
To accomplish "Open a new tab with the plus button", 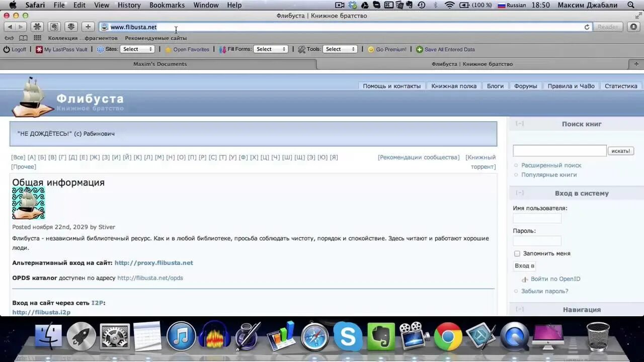I will [x=636, y=64].
